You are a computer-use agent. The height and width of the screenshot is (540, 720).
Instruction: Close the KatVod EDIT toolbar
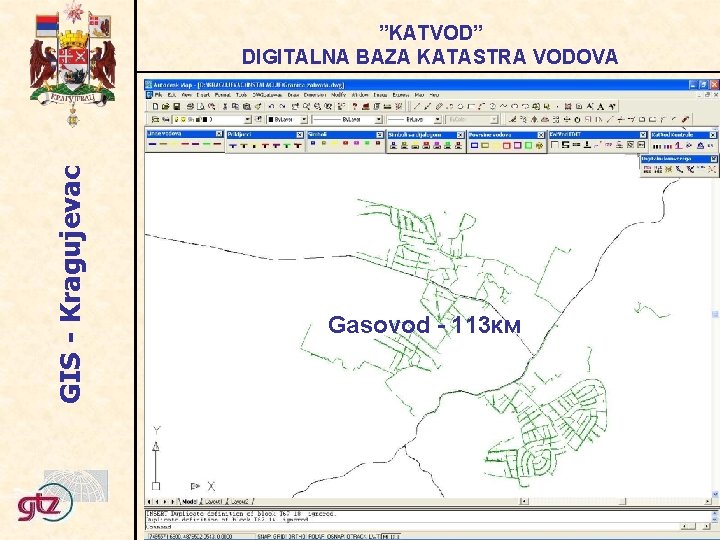[643, 135]
